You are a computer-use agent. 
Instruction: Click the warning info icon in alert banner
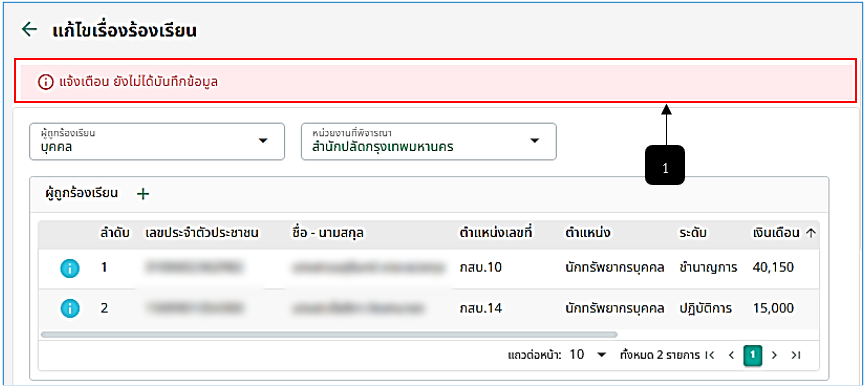tap(45, 82)
